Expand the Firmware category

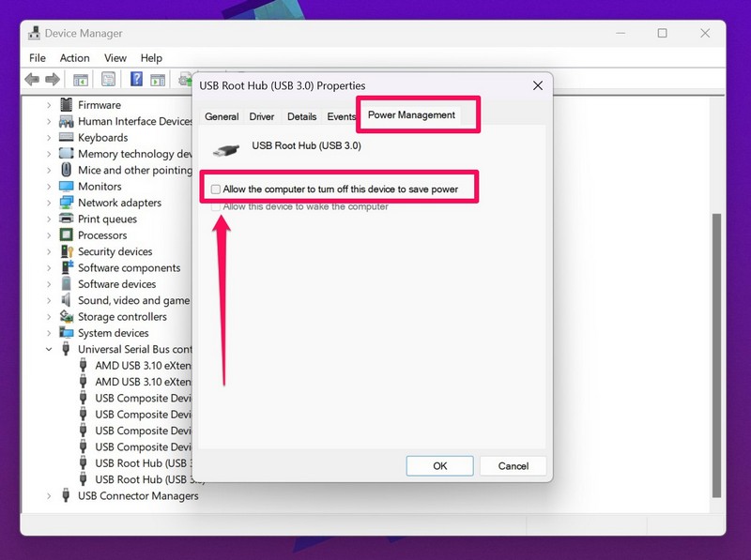point(49,105)
